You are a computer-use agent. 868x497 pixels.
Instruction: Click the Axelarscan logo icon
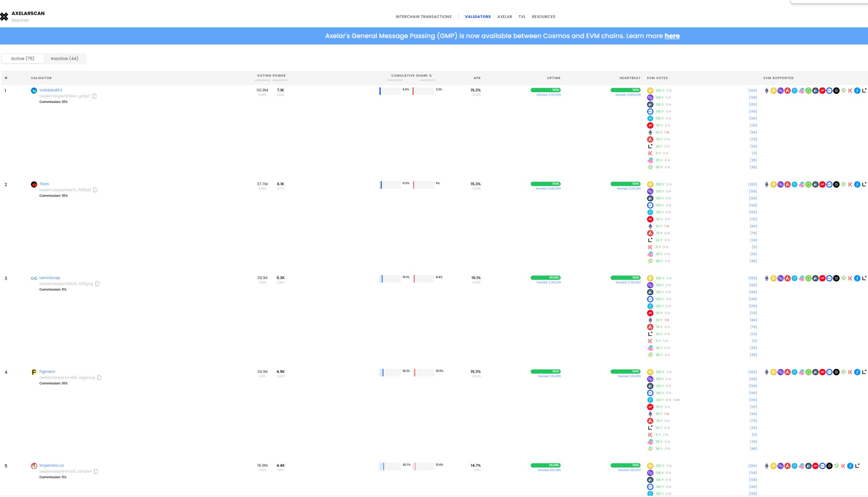(x=4, y=16)
